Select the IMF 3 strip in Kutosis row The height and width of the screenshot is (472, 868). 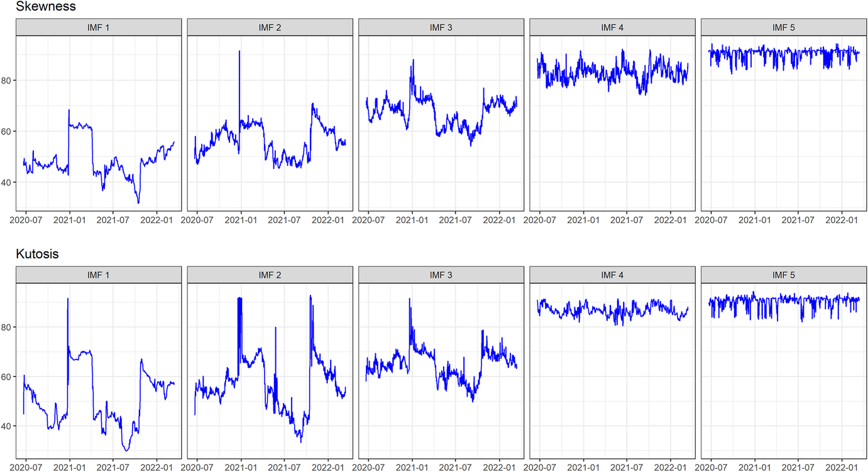point(441,275)
